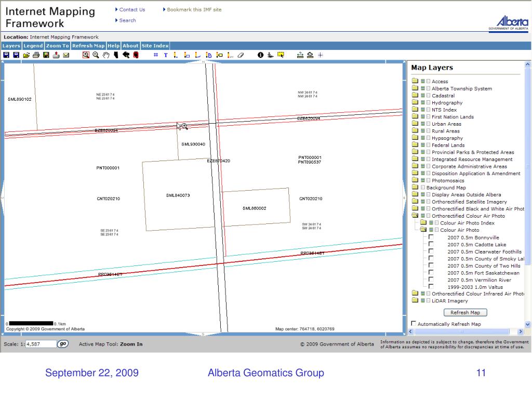Select the Zoom Out magnifier tool

[x=96, y=55]
